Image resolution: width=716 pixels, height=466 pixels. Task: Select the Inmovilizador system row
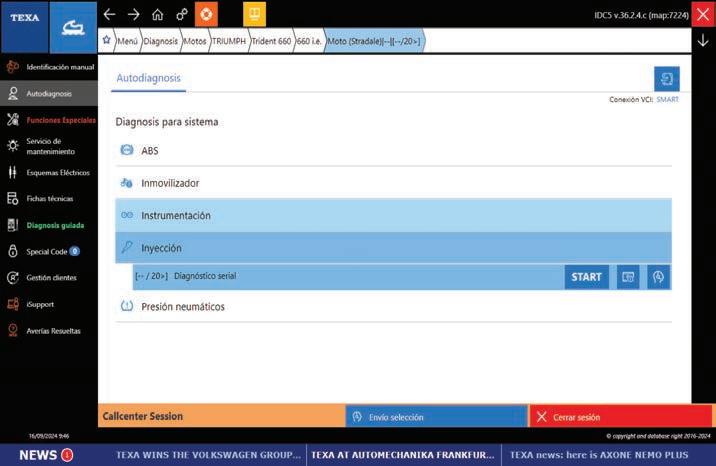tap(393, 183)
